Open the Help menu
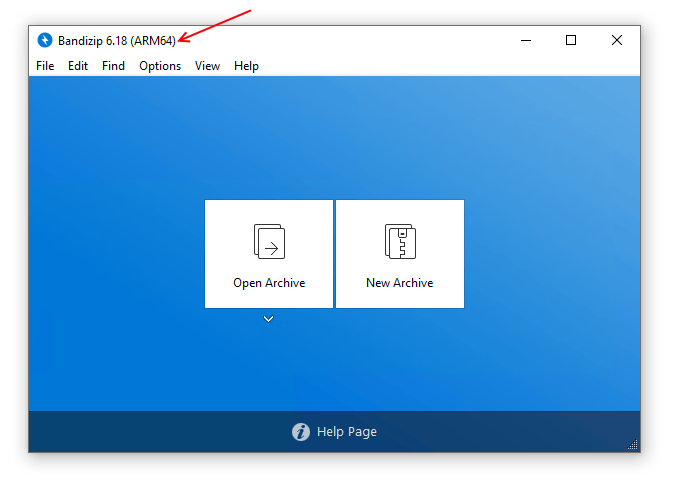Screen dimensions: 683x486 (246, 66)
